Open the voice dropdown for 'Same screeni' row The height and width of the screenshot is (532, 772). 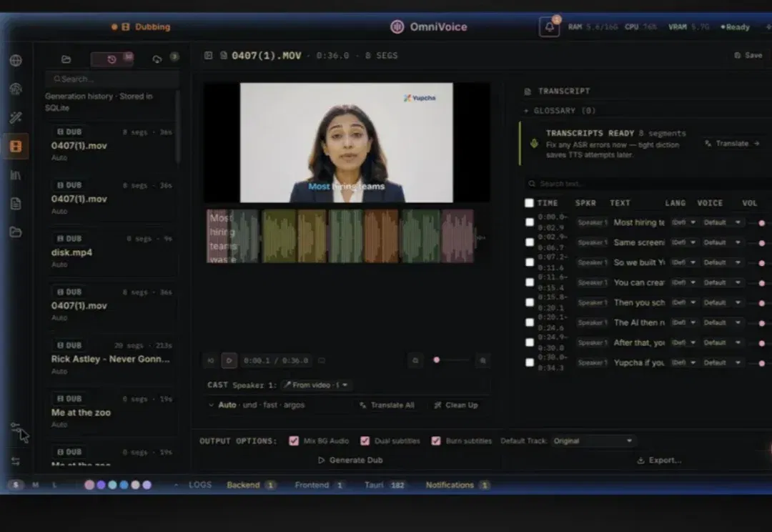[722, 243]
